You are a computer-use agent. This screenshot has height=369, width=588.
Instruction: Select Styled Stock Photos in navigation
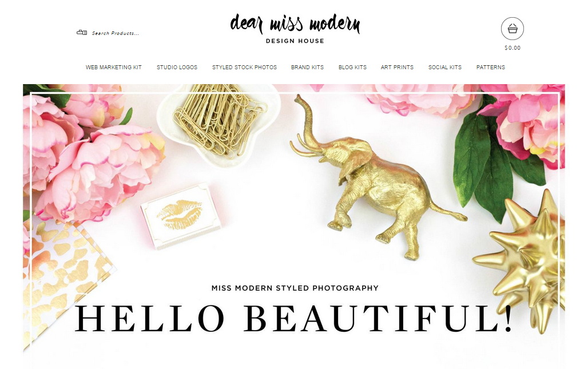click(244, 67)
